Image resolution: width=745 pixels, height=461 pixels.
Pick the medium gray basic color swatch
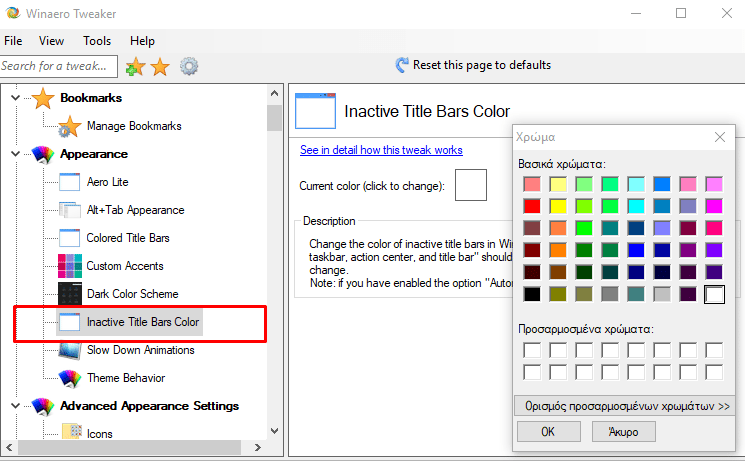(610, 294)
